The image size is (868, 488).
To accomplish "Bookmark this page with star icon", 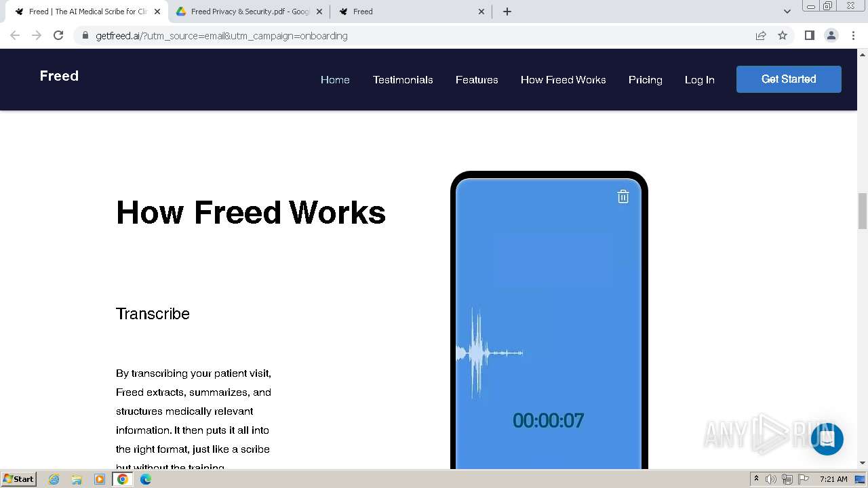I will (x=783, y=35).
